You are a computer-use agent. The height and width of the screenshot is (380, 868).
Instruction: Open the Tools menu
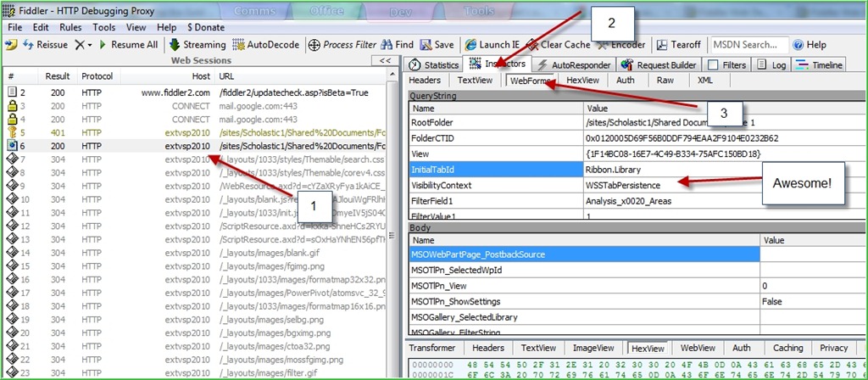coord(104,27)
